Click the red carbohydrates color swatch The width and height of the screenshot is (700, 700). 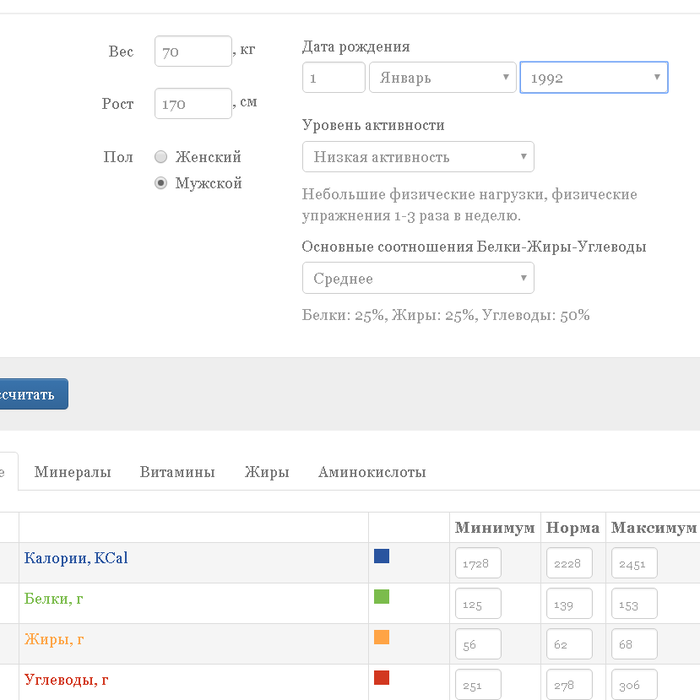(382, 678)
